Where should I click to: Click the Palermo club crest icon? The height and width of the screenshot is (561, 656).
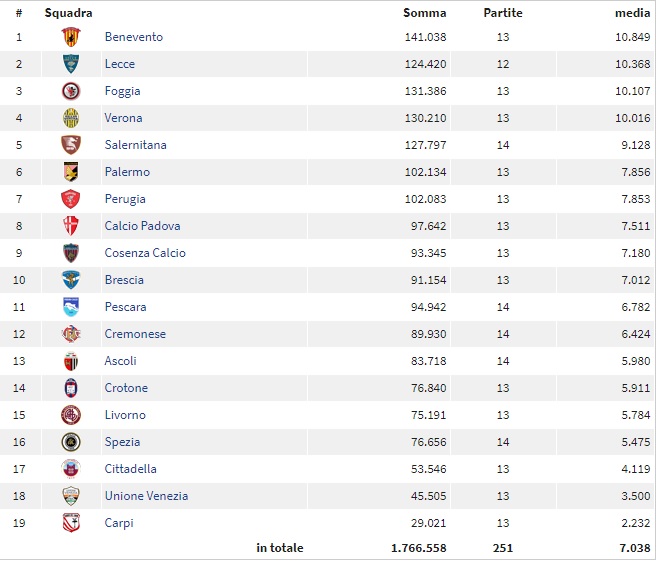click(x=71, y=172)
